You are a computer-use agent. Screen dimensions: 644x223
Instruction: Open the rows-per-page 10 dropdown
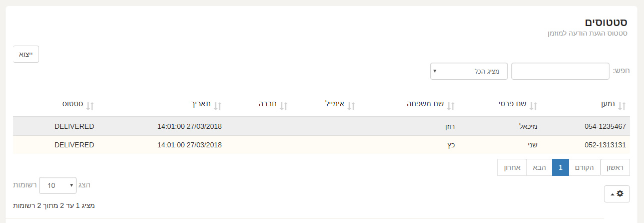(x=58, y=185)
